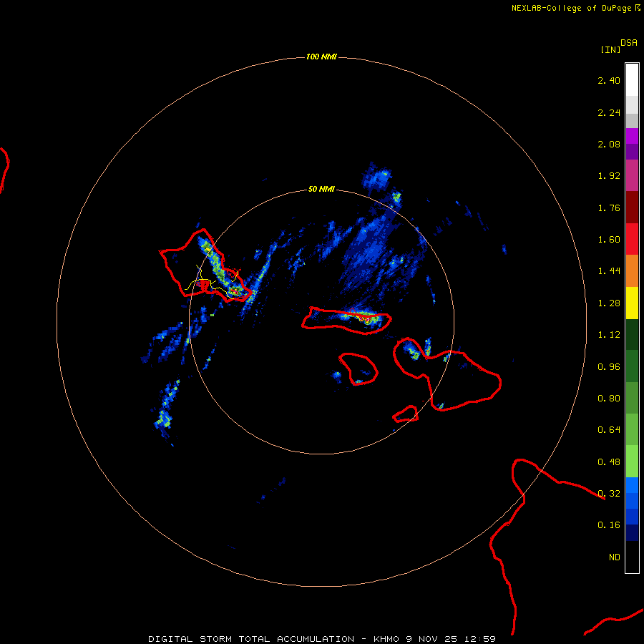This screenshot has height=644, width=644.
Task: Select the pink swatch beside 1.92
Action: click(632, 175)
